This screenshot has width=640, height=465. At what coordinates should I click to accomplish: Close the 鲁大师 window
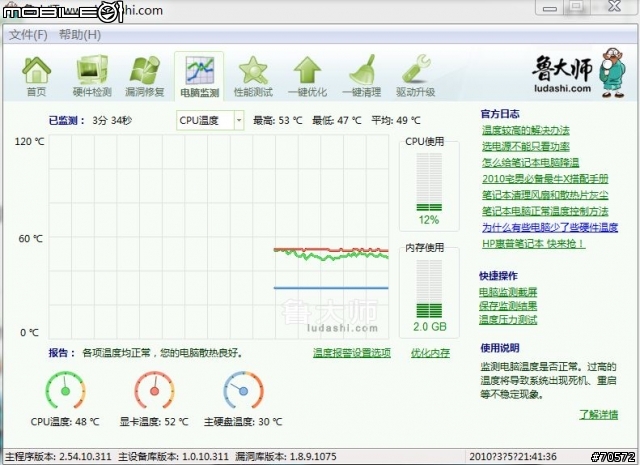click(x=614, y=7)
